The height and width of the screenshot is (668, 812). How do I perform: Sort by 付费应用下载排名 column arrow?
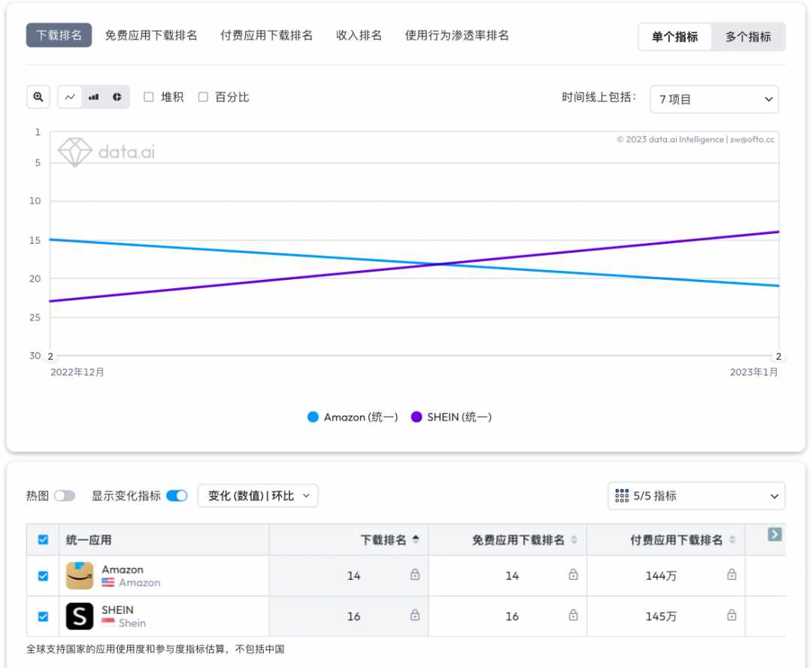732,540
